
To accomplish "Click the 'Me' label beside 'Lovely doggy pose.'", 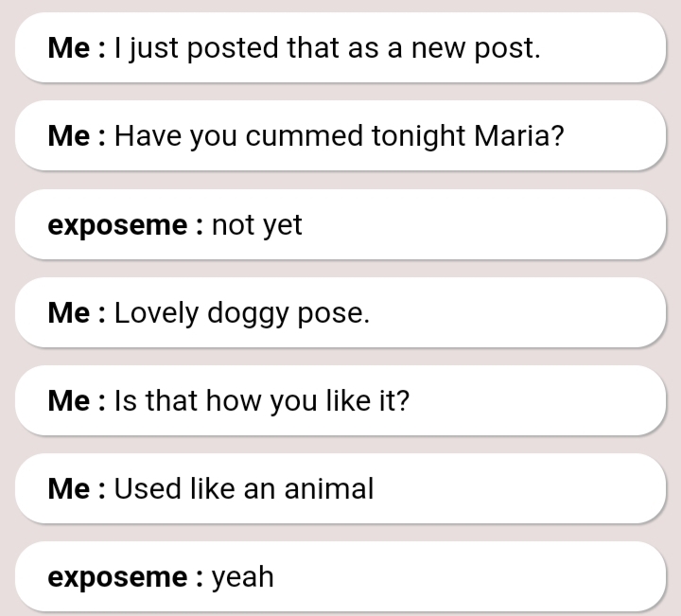I will (69, 313).
